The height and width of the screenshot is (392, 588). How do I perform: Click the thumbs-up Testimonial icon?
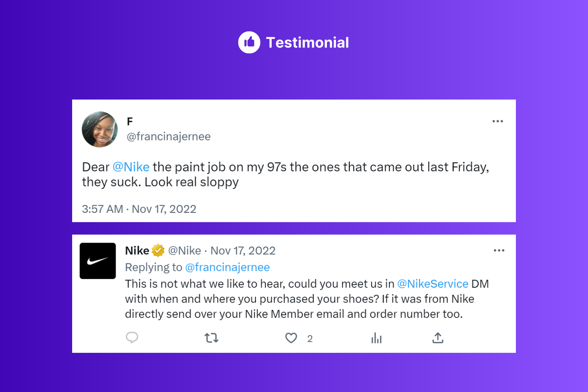coord(249,42)
